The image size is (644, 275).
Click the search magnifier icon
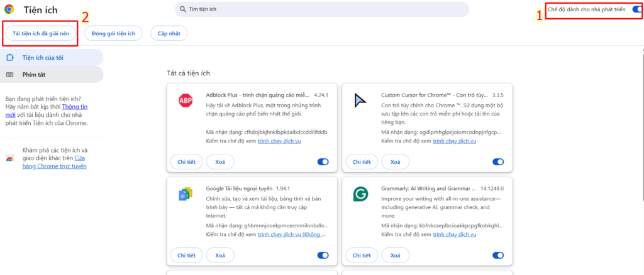tap(182, 9)
